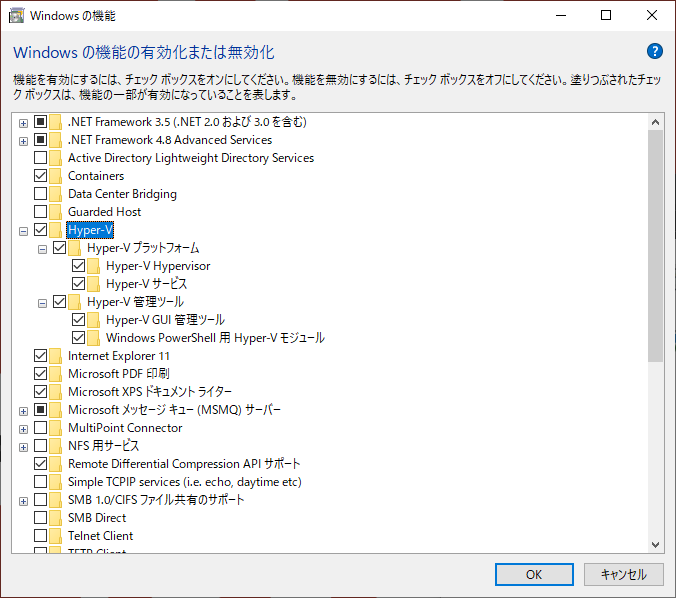
Task: Check the Guarded Host checkbox
Action: (x=41, y=212)
